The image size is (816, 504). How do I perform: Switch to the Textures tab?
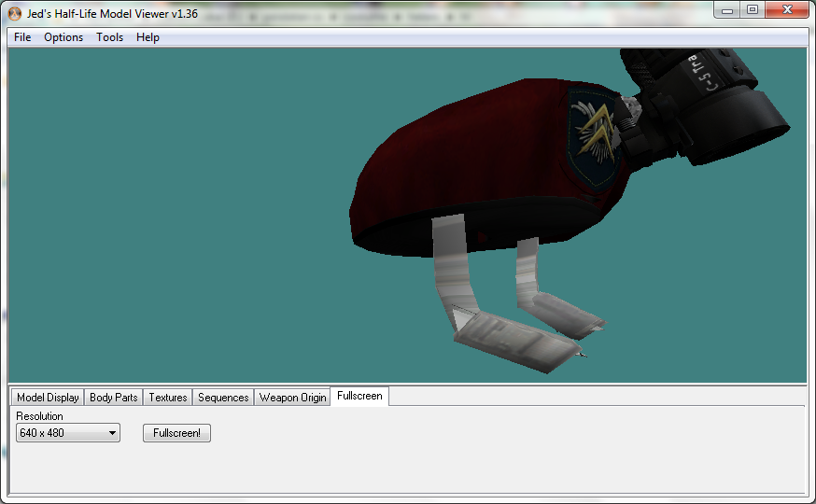[x=167, y=398]
